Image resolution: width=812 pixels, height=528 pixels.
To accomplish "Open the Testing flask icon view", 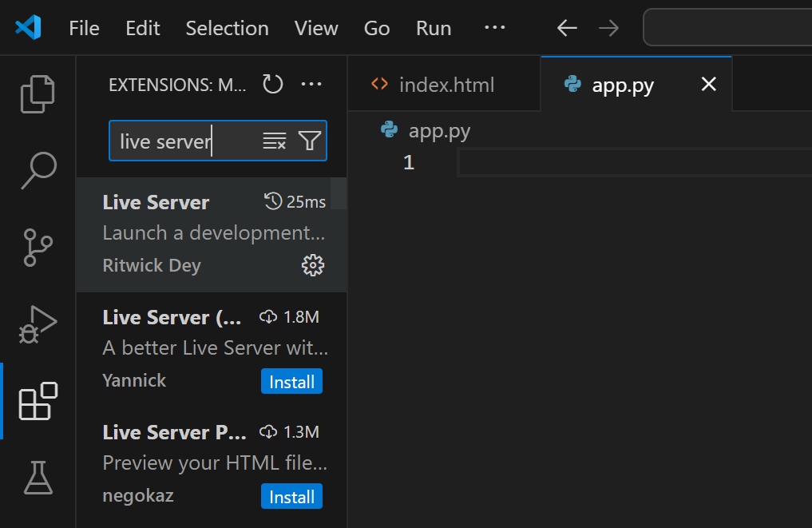I will (x=38, y=477).
